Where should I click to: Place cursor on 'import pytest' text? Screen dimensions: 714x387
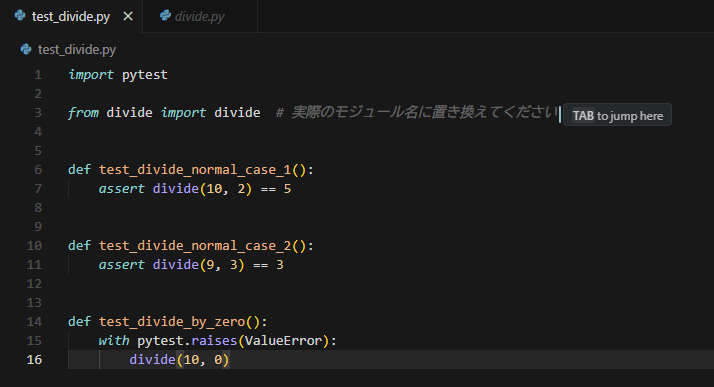click(x=118, y=75)
